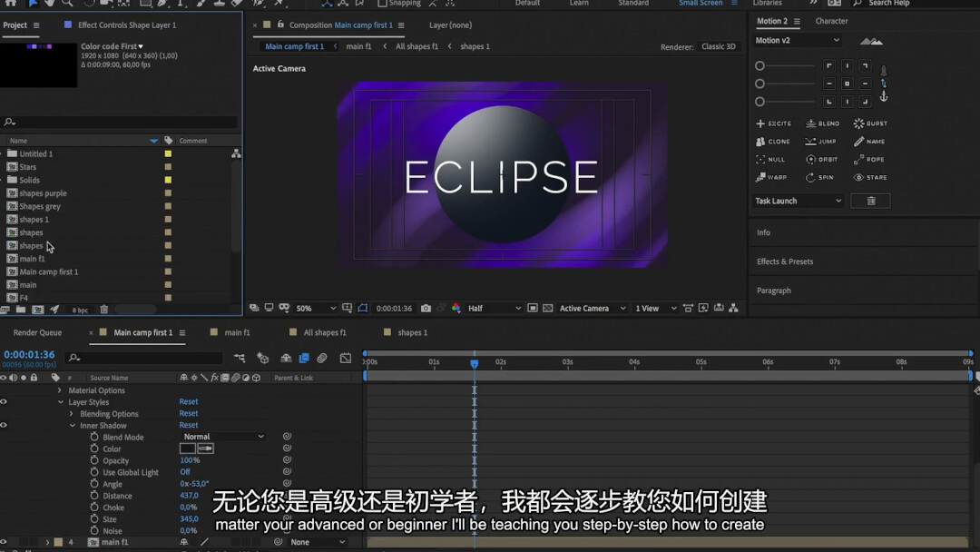
Task: Click the SPIN tool in Motion 2
Action: pos(819,178)
